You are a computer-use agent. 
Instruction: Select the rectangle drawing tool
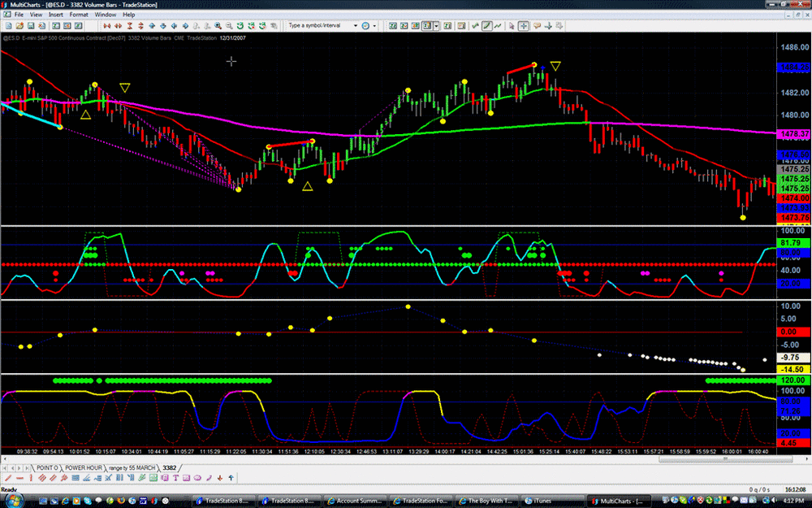point(186,478)
